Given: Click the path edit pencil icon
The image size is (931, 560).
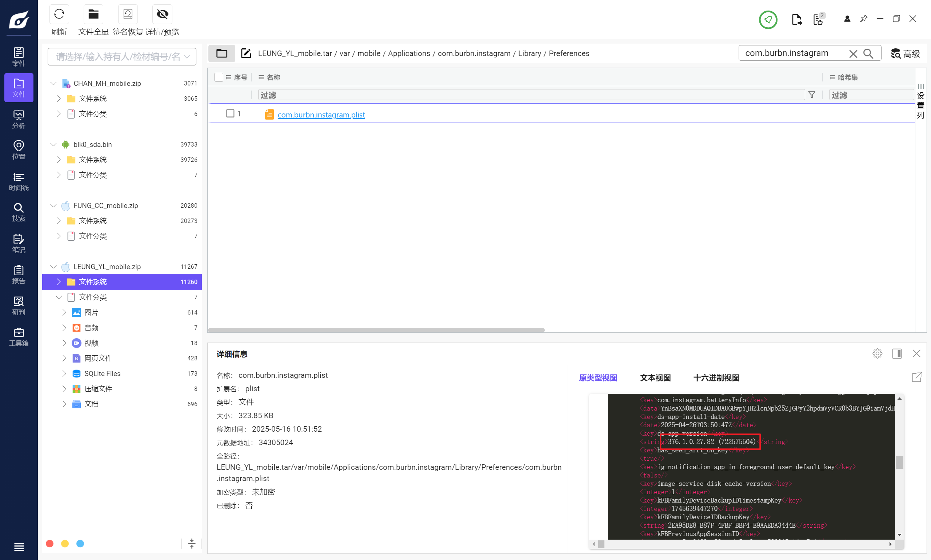Looking at the screenshot, I should pyautogui.click(x=246, y=53).
